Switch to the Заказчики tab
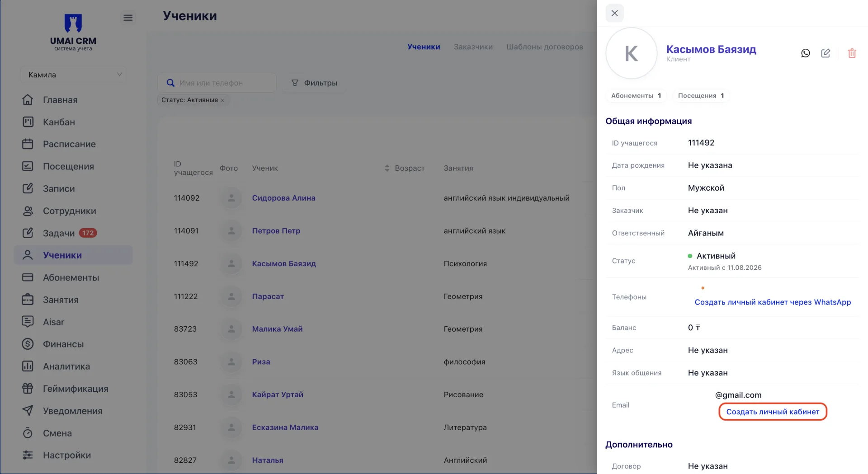The image size is (868, 474). tap(473, 47)
